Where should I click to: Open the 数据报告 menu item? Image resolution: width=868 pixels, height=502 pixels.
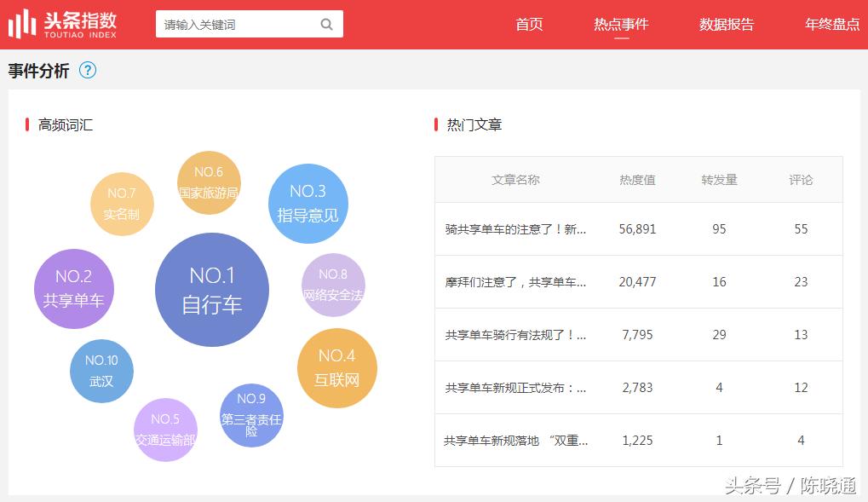725,25
